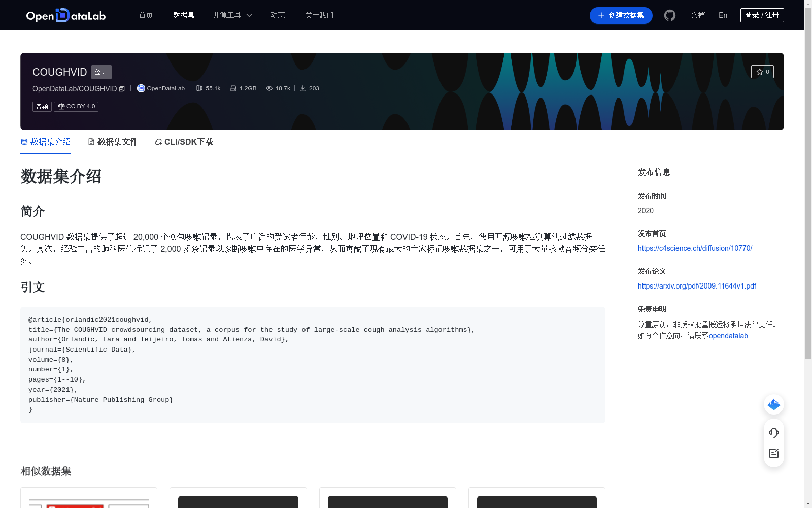Click the 2020 release year value
The image size is (812, 508).
coord(646,211)
